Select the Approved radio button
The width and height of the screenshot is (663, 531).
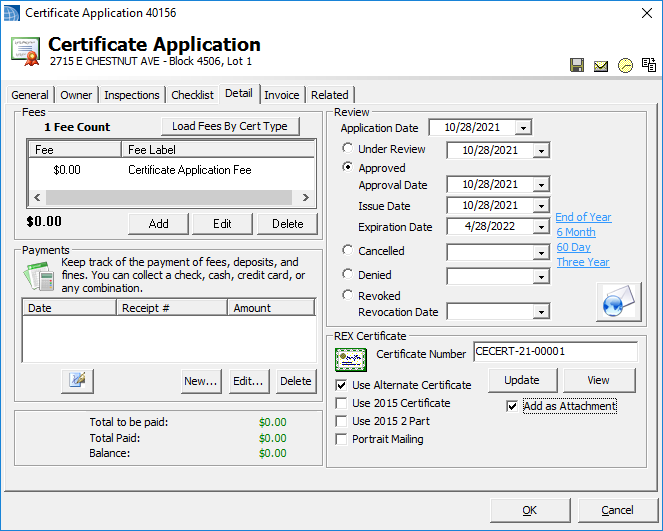(x=347, y=167)
